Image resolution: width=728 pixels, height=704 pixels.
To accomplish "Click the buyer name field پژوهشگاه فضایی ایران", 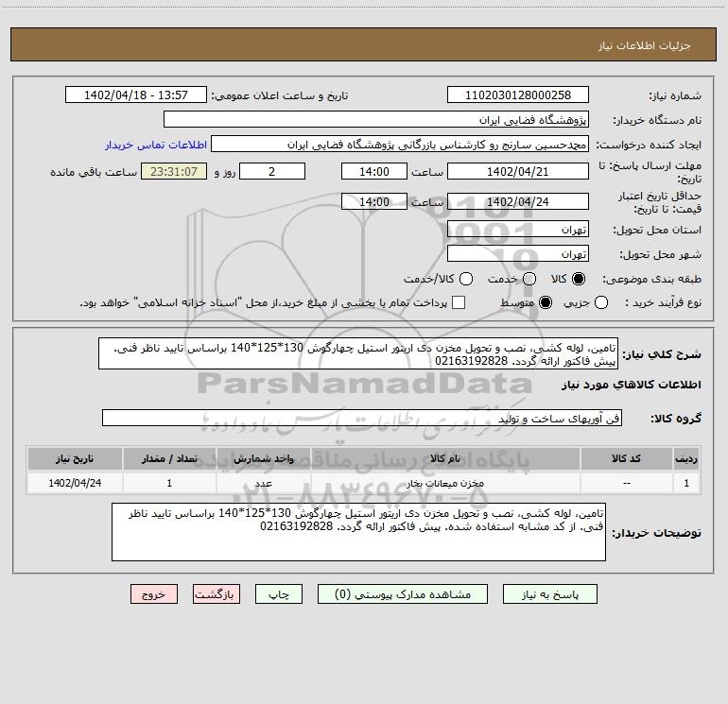I will 376,119.
